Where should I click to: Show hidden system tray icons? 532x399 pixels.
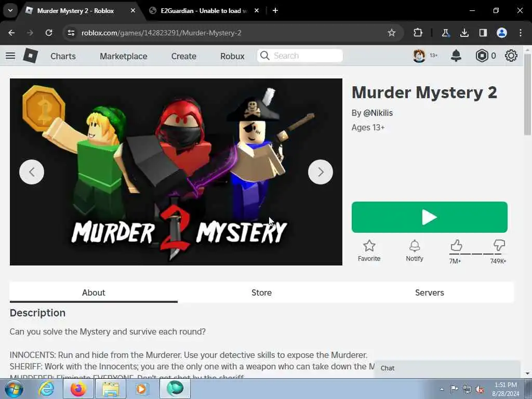[x=442, y=389]
